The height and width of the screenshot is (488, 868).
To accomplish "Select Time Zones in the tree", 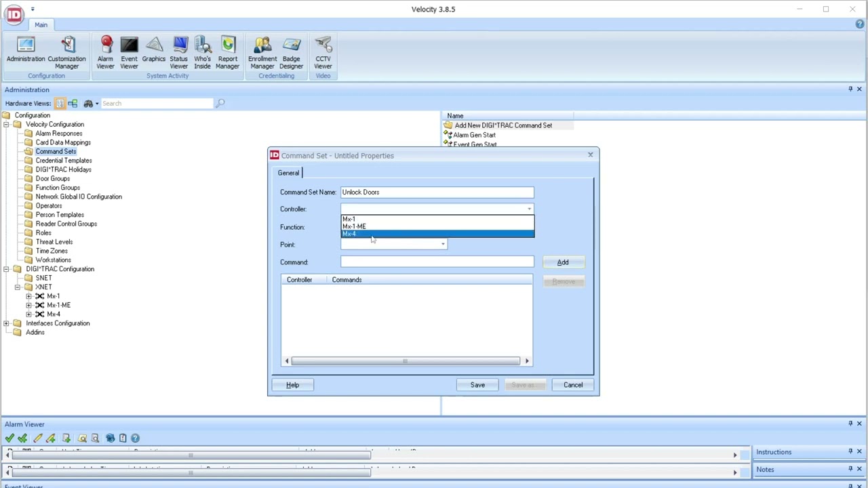I will 52,251.
